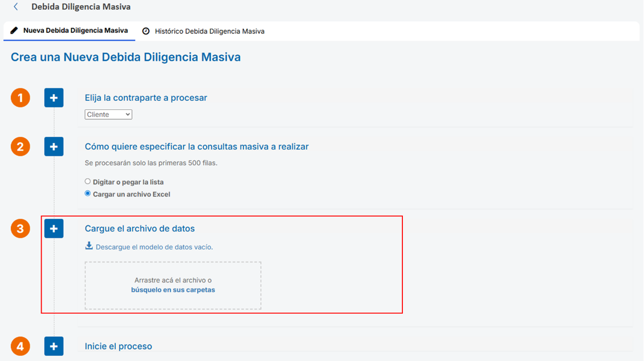Click the back arrow beside Debida Diligencia Masiva
The image size is (644, 361).
[14, 7]
